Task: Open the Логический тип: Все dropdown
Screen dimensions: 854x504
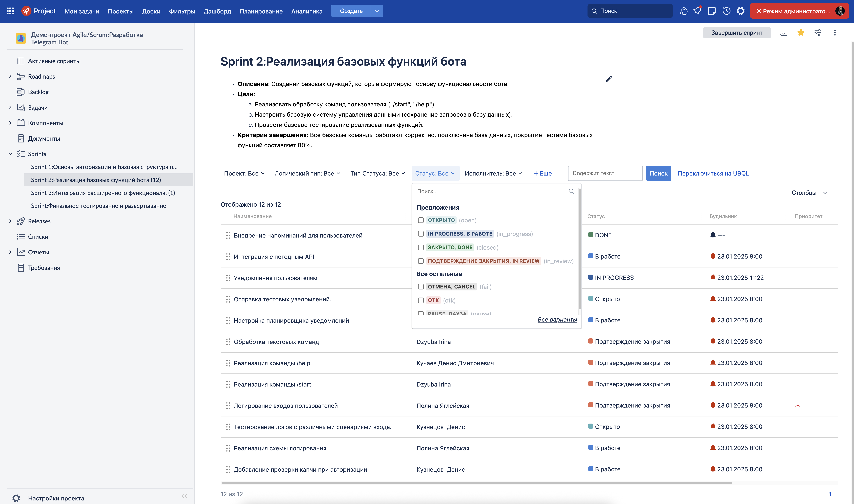Action: pyautogui.click(x=307, y=173)
